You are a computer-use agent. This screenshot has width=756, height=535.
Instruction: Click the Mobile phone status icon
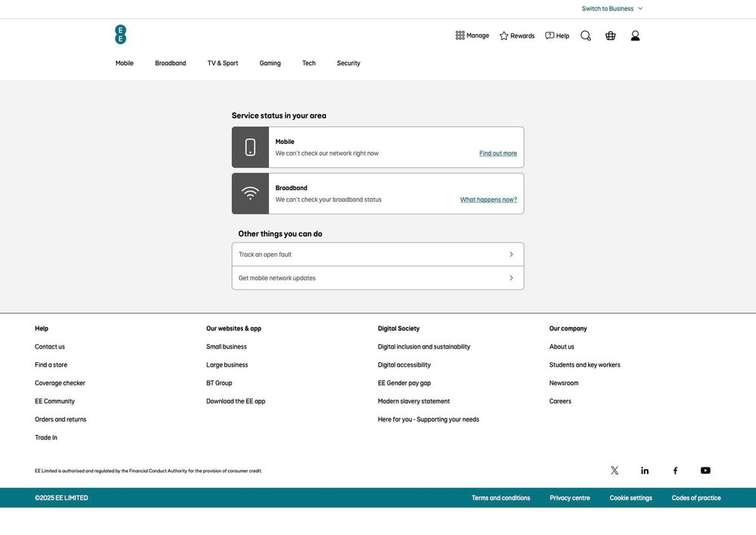tap(250, 147)
